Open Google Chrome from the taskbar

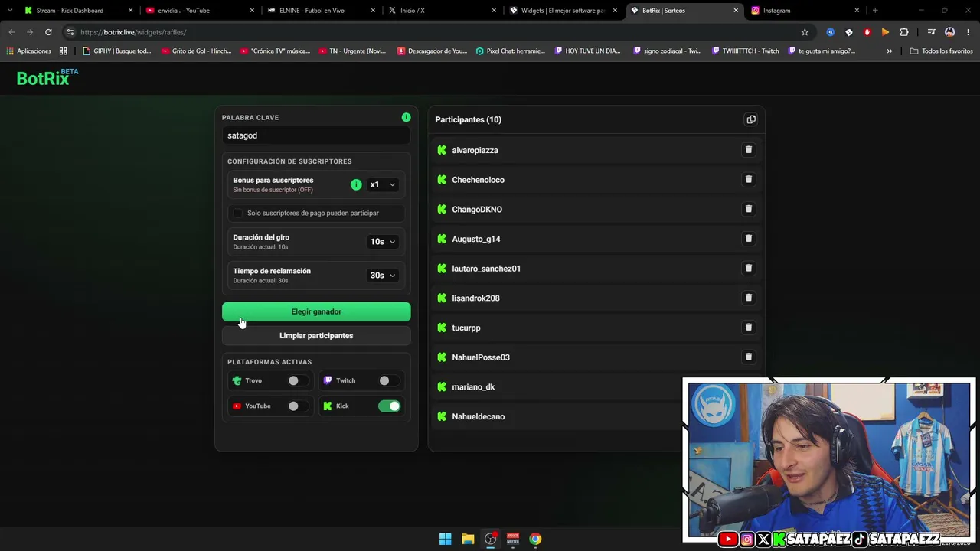[535, 539]
